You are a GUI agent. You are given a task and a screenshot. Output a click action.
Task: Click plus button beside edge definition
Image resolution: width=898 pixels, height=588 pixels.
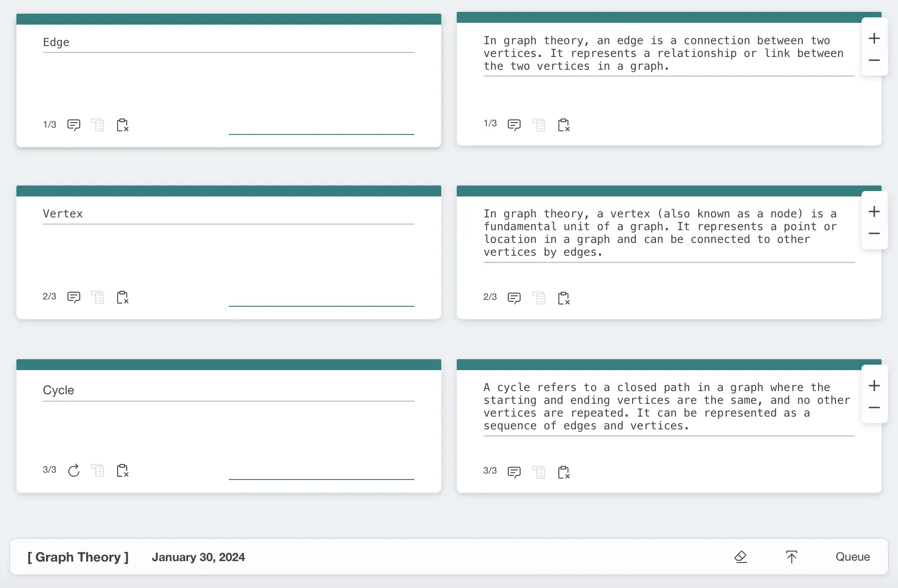[874, 38]
